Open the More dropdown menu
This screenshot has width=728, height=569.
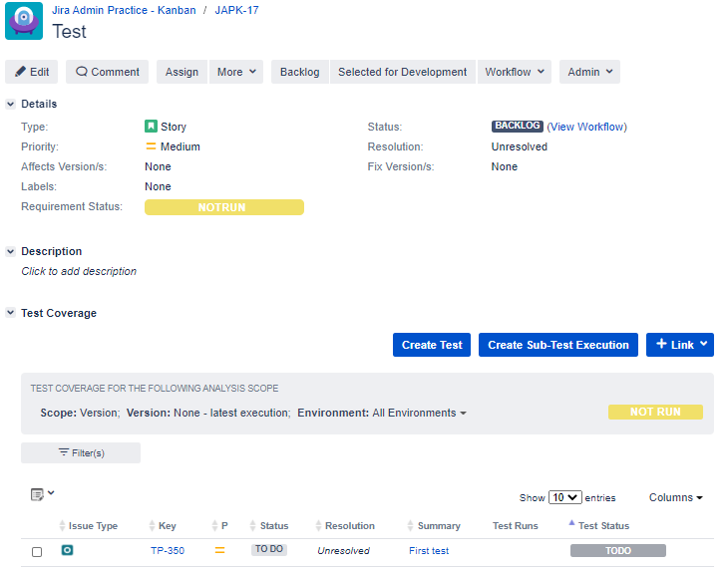236,72
